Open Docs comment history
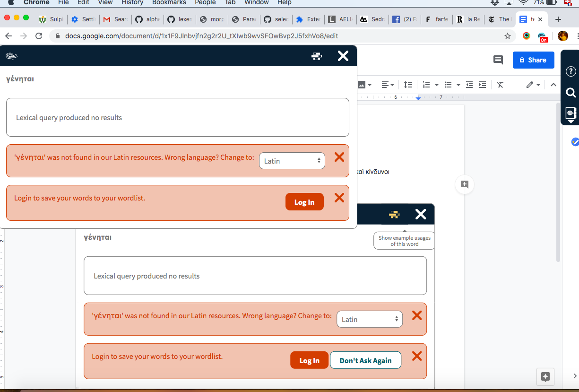The image size is (579, 392). click(498, 60)
